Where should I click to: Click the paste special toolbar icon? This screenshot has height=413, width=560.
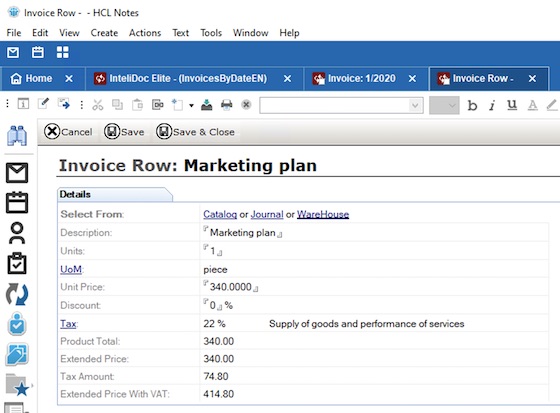(x=158, y=105)
